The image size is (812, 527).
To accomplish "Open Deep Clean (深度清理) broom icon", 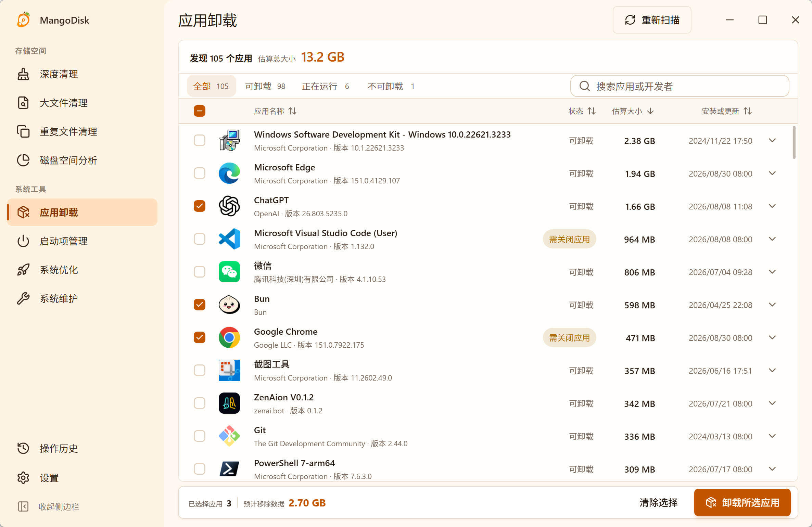I will click(x=23, y=74).
